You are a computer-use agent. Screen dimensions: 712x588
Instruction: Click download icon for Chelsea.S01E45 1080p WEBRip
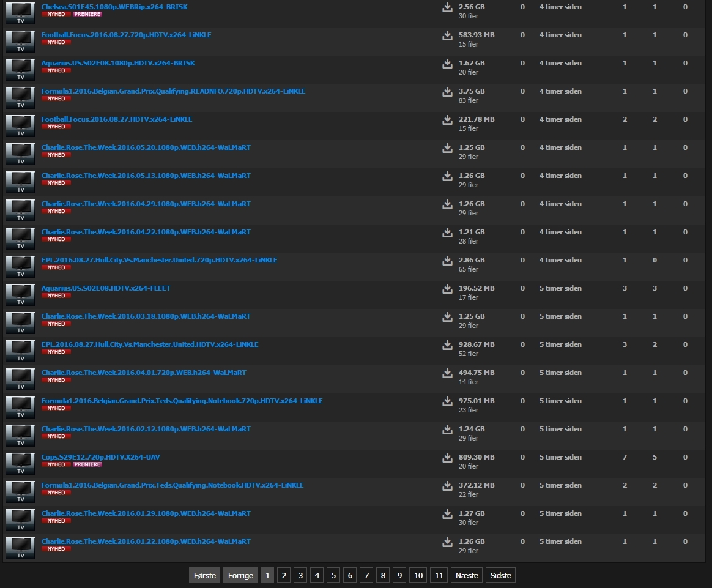pos(447,7)
